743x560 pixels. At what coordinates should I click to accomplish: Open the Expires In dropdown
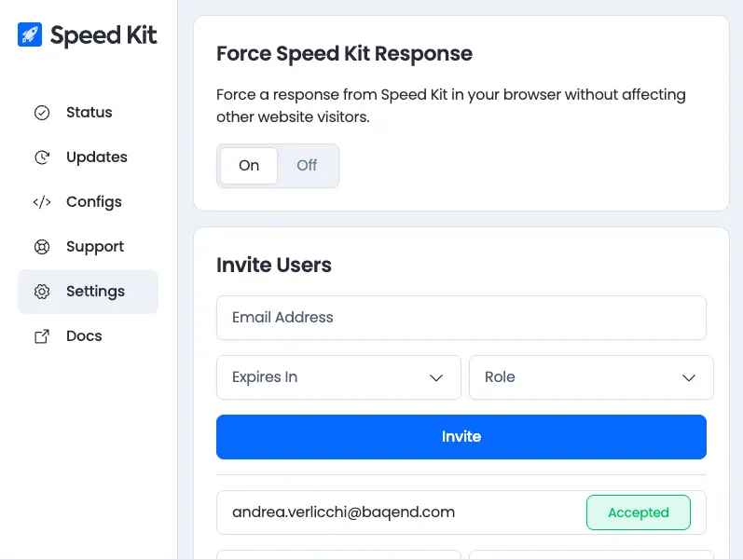(x=338, y=377)
